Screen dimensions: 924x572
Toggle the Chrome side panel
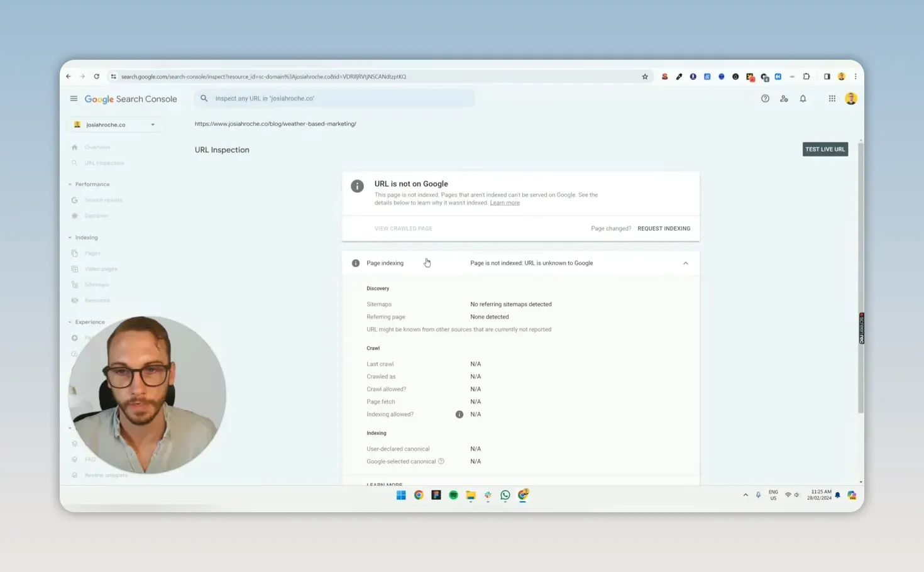point(827,77)
